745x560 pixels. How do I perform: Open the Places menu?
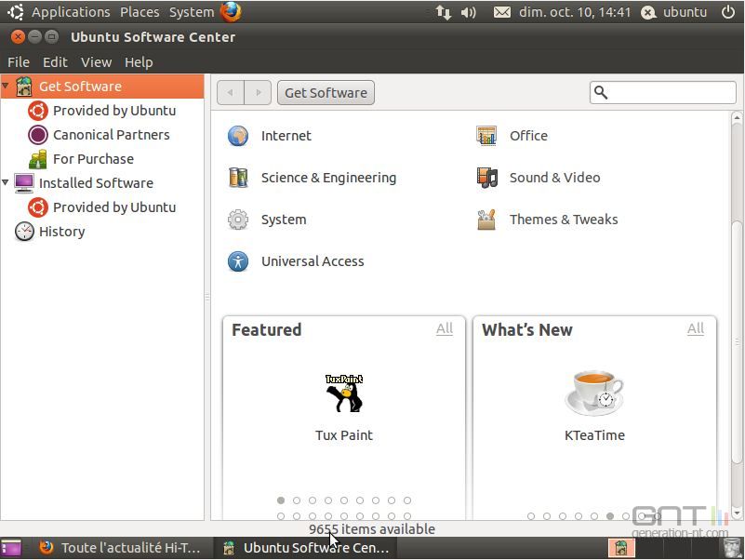(140, 12)
